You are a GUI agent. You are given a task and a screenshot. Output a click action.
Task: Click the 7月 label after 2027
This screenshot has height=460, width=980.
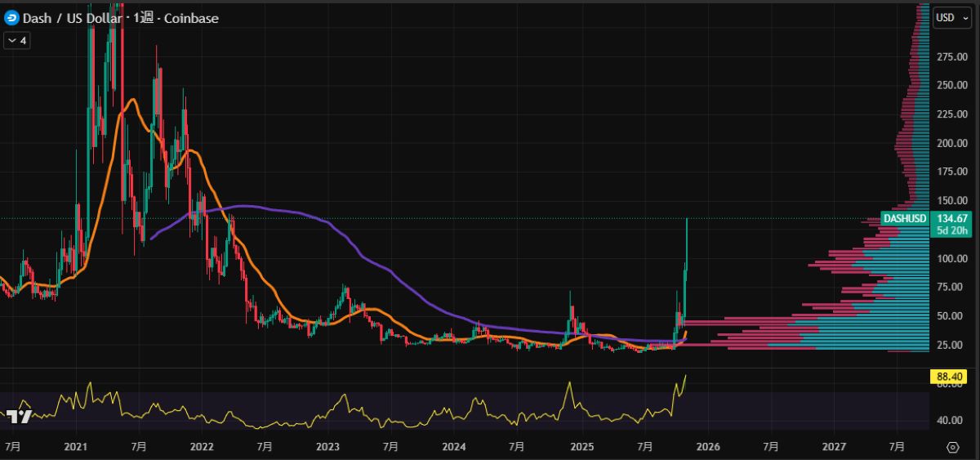[897, 447]
